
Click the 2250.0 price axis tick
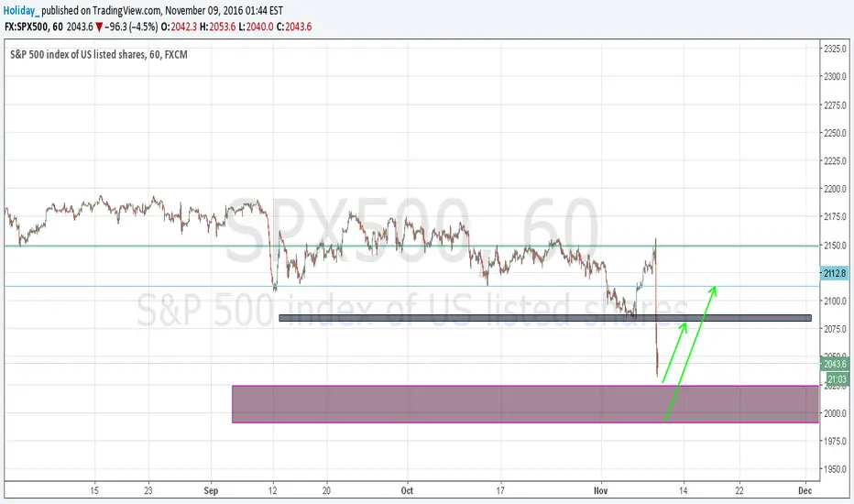(835, 133)
